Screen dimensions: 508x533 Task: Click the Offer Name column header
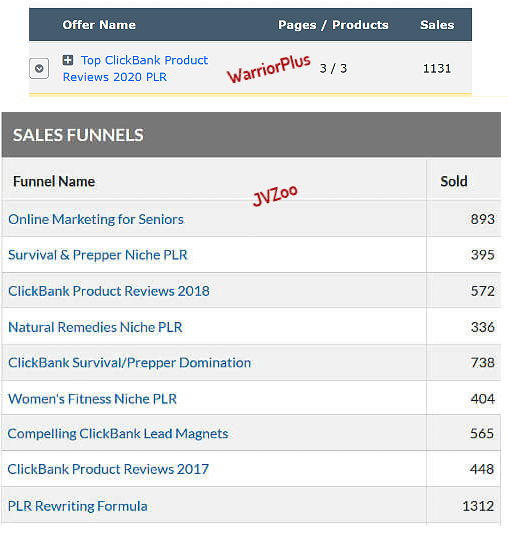(99, 25)
